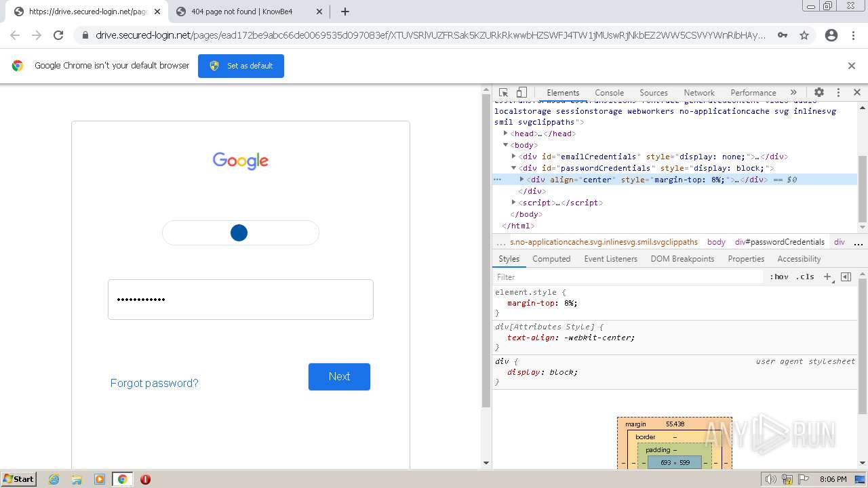Click the div#passwordCredentials breadcrumb
The width and height of the screenshot is (868, 488).
(780, 242)
